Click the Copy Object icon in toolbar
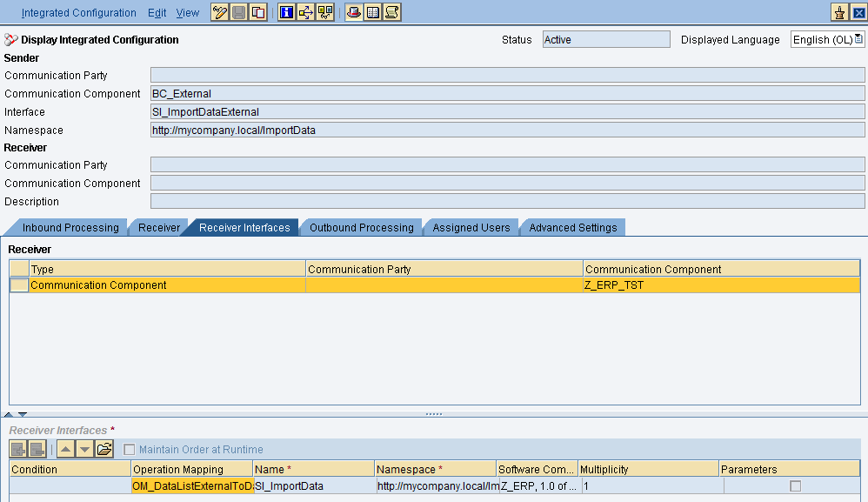Viewport: 868px width, 502px height. [258, 12]
